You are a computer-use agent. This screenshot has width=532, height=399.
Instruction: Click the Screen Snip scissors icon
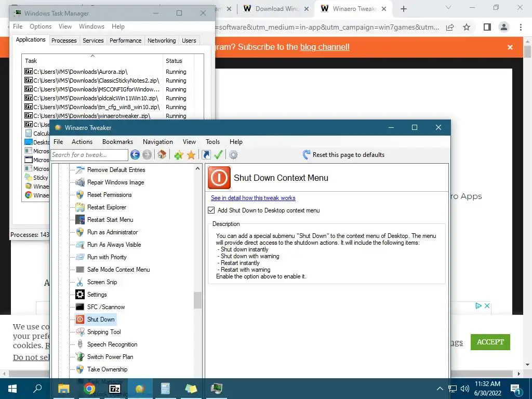(79, 282)
